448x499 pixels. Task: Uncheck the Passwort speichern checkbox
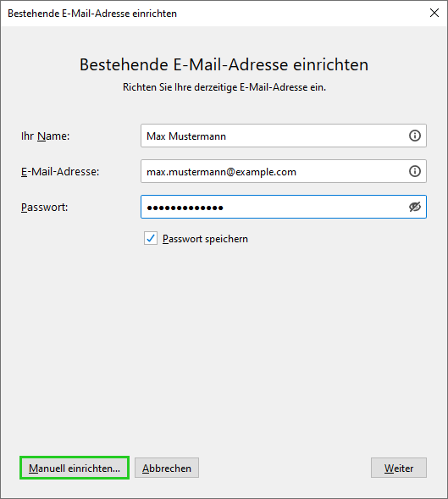(151, 238)
